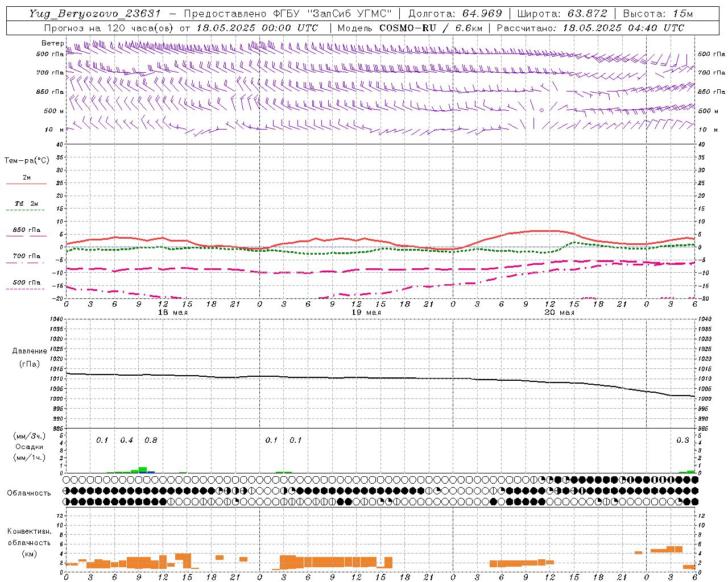Click the 18 мая date label
This screenshot has width=728, height=582.
pyautogui.click(x=173, y=313)
